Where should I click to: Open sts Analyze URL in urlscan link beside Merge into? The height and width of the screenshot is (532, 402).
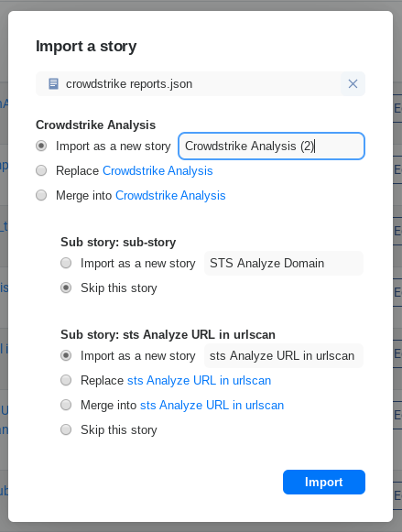[x=212, y=405]
